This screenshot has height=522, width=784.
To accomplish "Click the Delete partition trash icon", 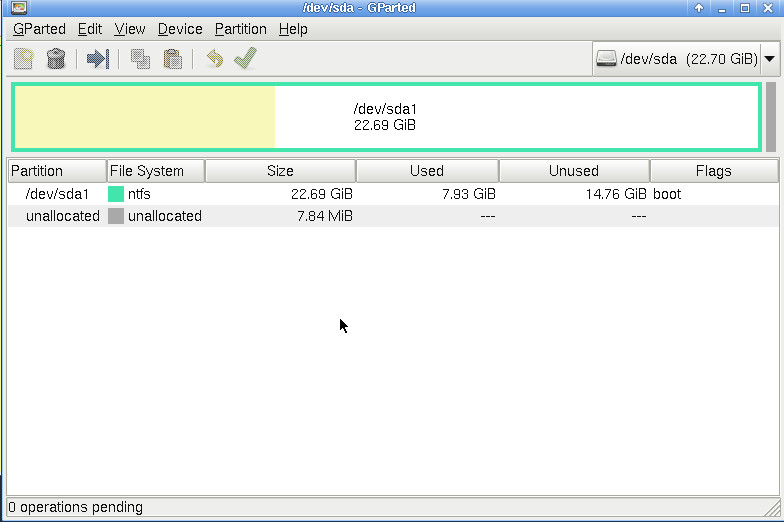I will point(56,58).
